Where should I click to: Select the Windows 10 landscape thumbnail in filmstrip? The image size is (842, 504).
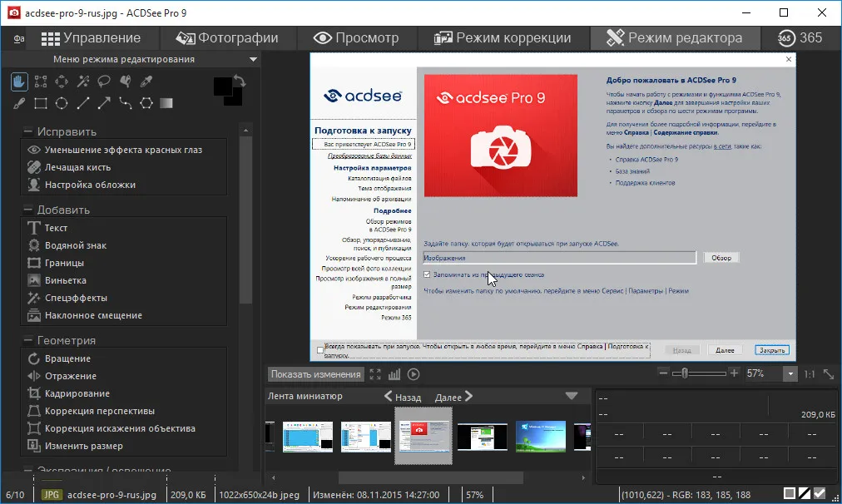[541, 437]
